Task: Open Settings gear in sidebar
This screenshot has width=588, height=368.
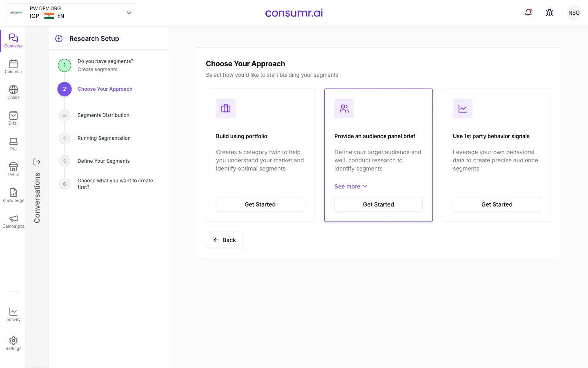Action: (13, 343)
